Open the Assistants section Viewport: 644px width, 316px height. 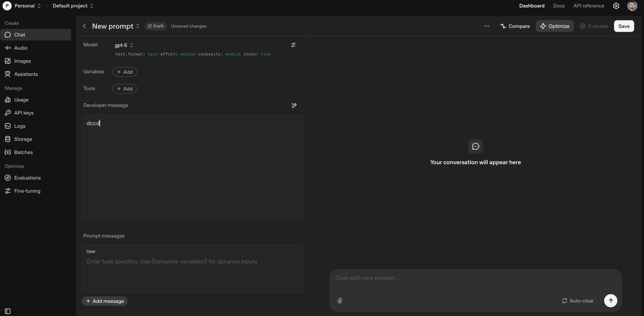click(x=36, y=74)
